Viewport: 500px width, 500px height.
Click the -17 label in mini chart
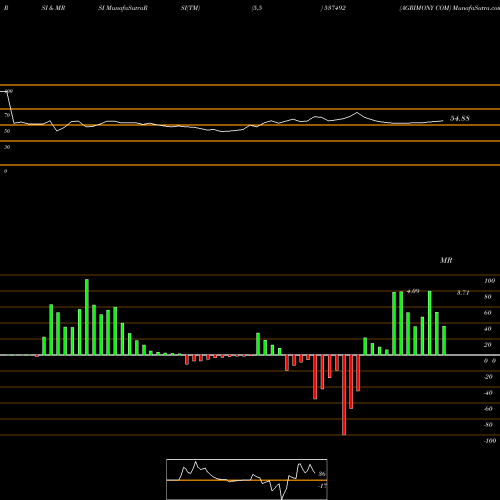tap(322, 486)
